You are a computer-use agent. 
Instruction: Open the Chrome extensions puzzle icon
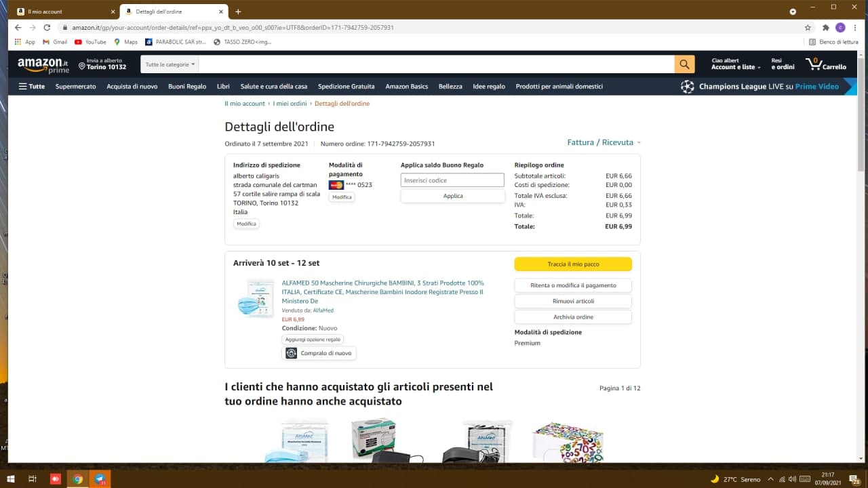tap(825, 28)
